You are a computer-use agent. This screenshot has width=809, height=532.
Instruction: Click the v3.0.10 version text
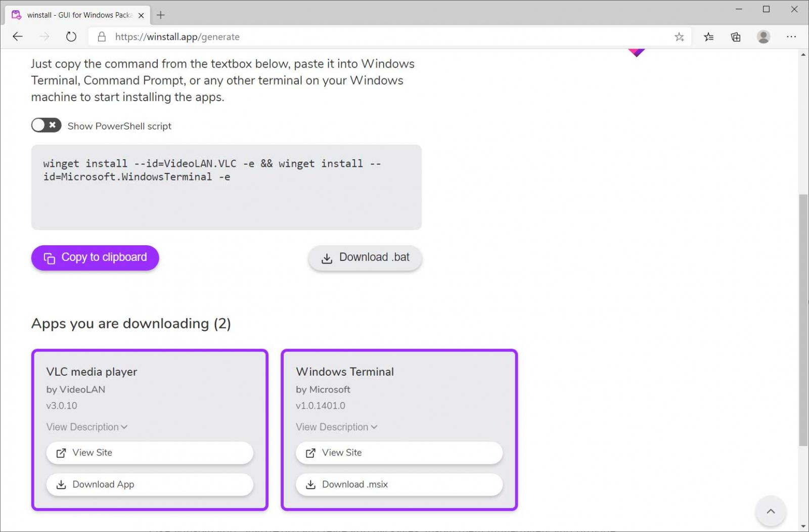(x=62, y=406)
